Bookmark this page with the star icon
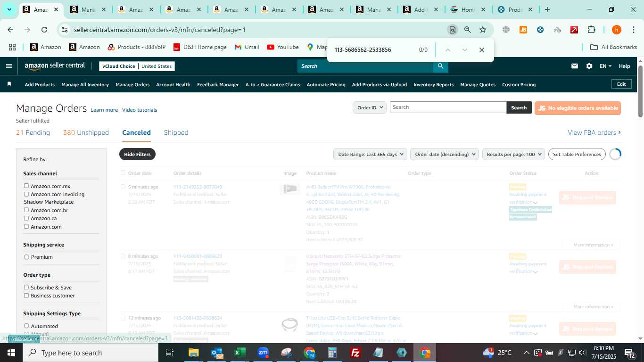644x362 pixels. [482, 30]
